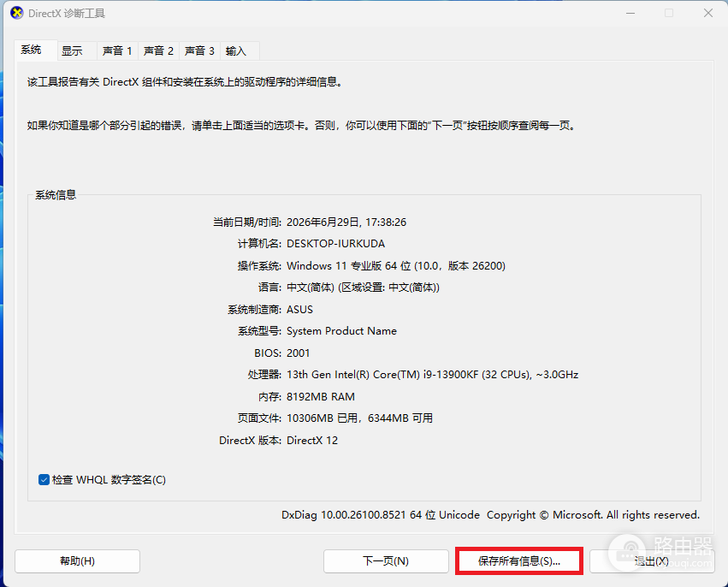
Task: Click the 系统信息 group label
Action: point(56,194)
